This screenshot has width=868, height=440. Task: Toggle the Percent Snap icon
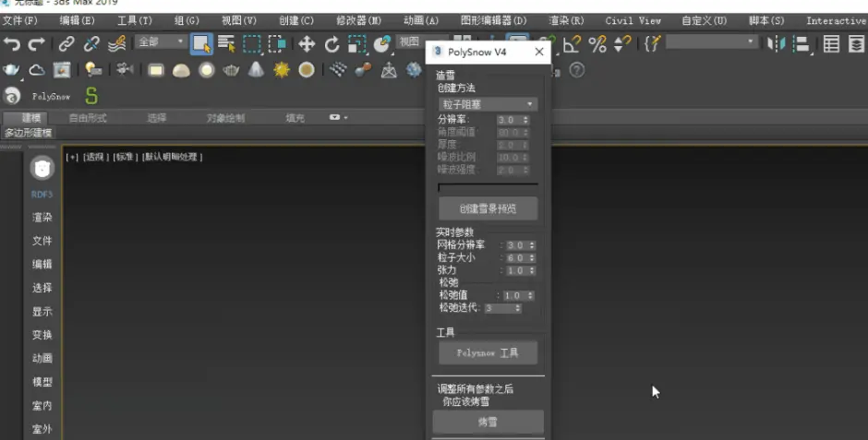[597, 43]
